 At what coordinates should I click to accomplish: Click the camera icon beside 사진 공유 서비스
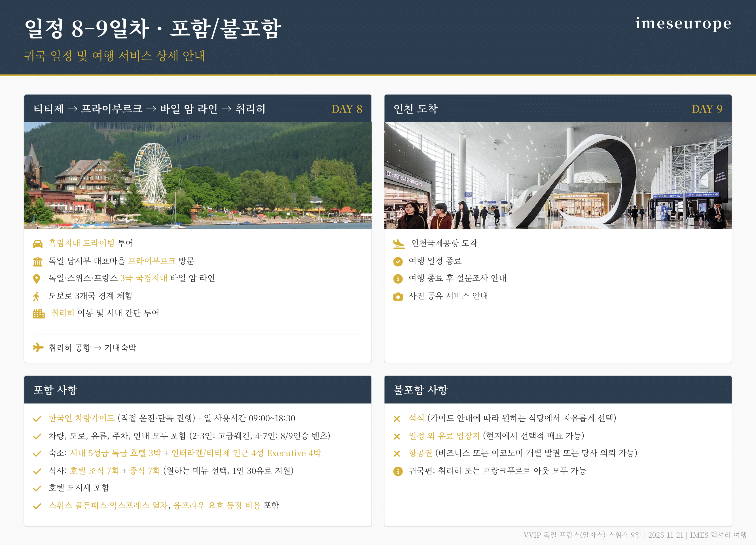[x=398, y=296]
